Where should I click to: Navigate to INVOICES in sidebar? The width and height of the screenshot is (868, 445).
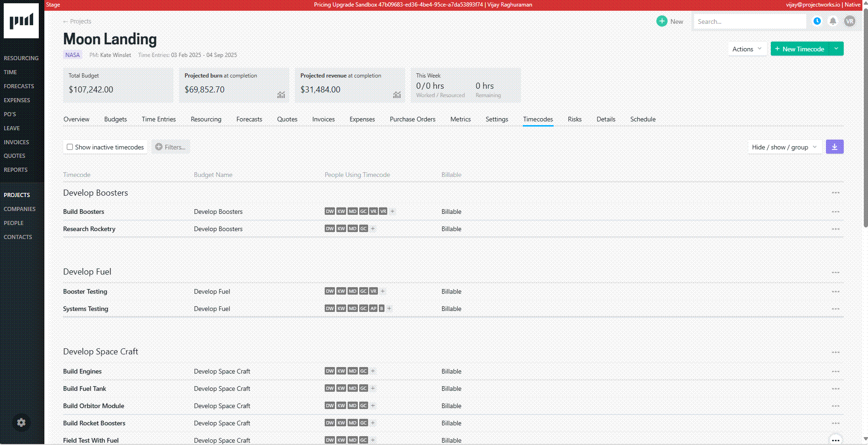click(16, 142)
